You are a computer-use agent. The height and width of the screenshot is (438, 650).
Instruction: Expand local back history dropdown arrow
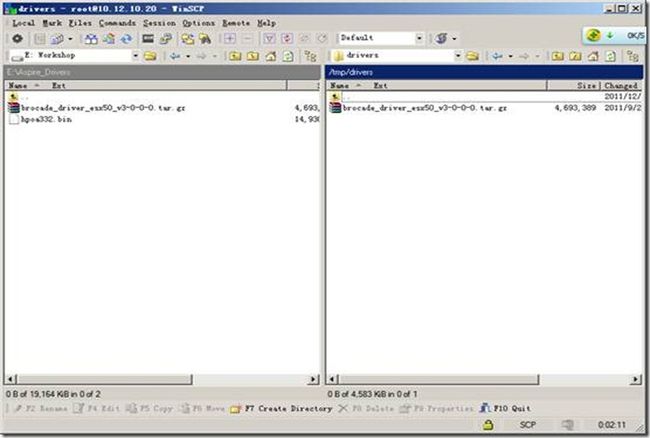pyautogui.click(x=188, y=56)
